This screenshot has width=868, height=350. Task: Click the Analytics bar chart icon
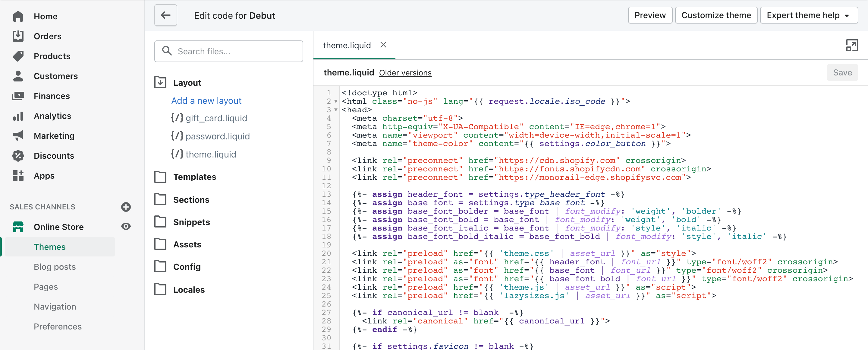pos(18,116)
